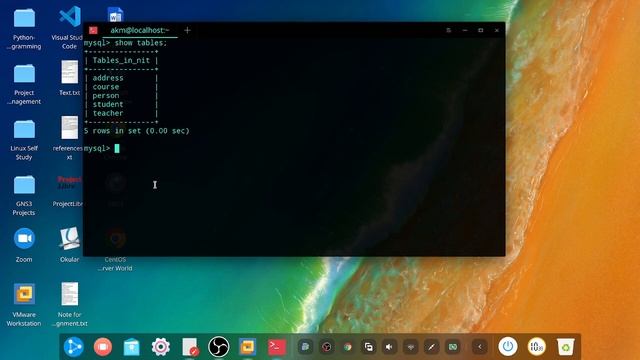Click the volume speaker tray icon
The height and width of the screenshot is (360, 640).
(389, 347)
